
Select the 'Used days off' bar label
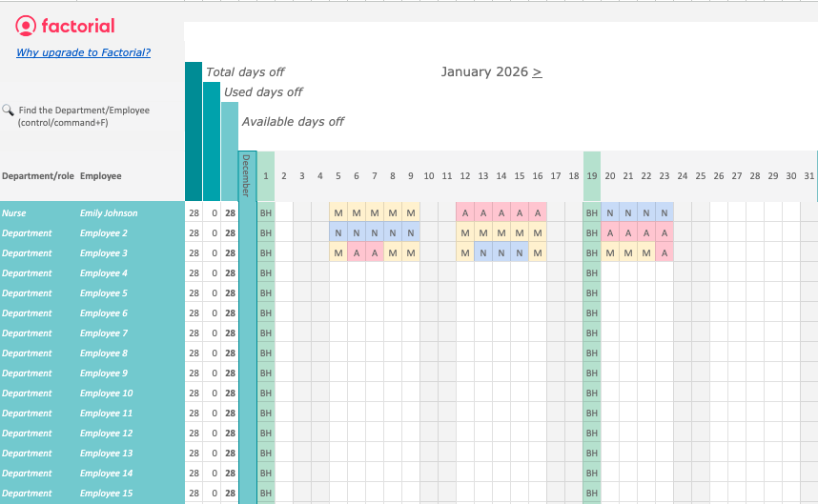click(263, 92)
